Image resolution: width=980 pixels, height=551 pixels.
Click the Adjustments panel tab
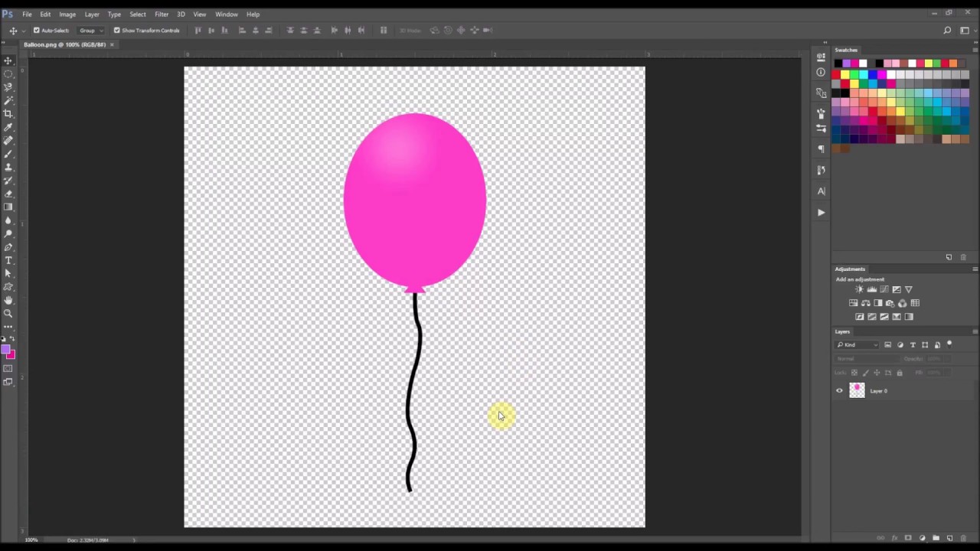point(850,269)
